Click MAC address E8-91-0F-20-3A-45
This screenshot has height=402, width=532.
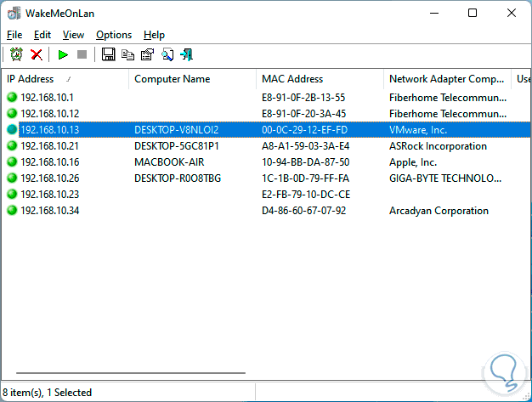(303, 113)
